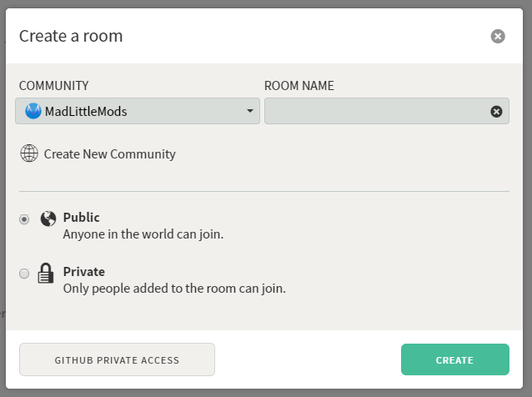This screenshot has height=397, width=532.
Task: Click the wireframe globe icon beside Create New Community
Action: click(29, 153)
